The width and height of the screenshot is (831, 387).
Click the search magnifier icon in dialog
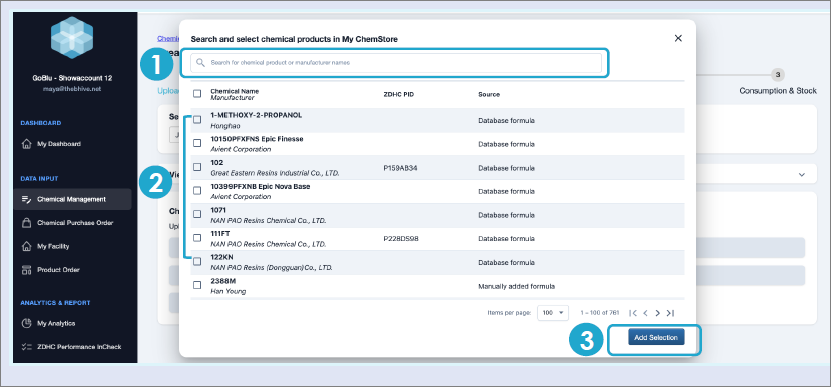(x=200, y=63)
